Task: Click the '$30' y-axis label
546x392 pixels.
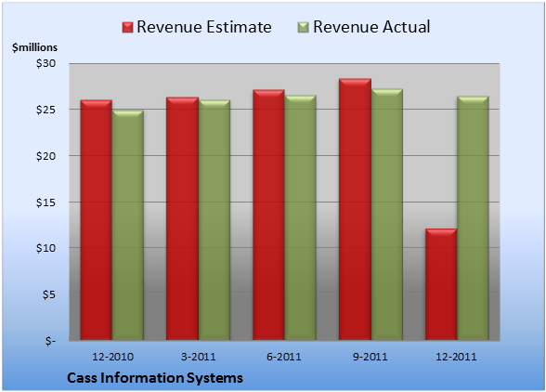Action: (x=45, y=64)
